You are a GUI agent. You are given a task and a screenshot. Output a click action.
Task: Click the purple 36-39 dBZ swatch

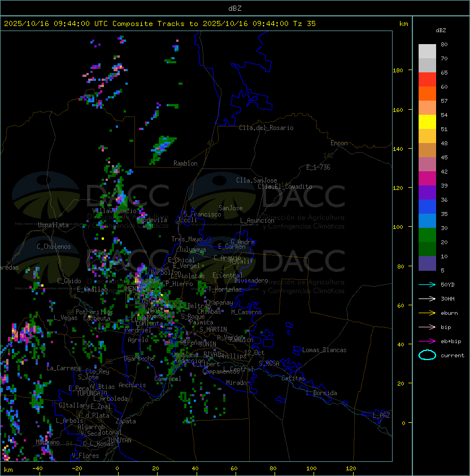point(427,192)
